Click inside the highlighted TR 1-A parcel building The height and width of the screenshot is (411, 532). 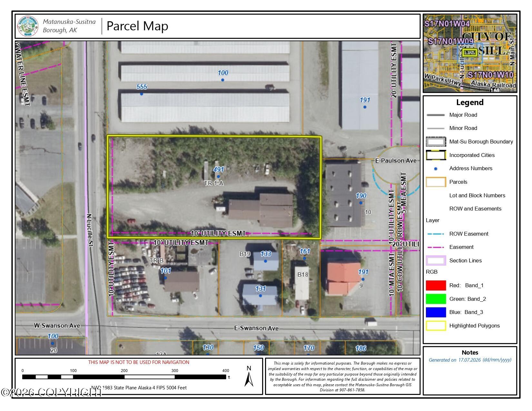[261, 210]
